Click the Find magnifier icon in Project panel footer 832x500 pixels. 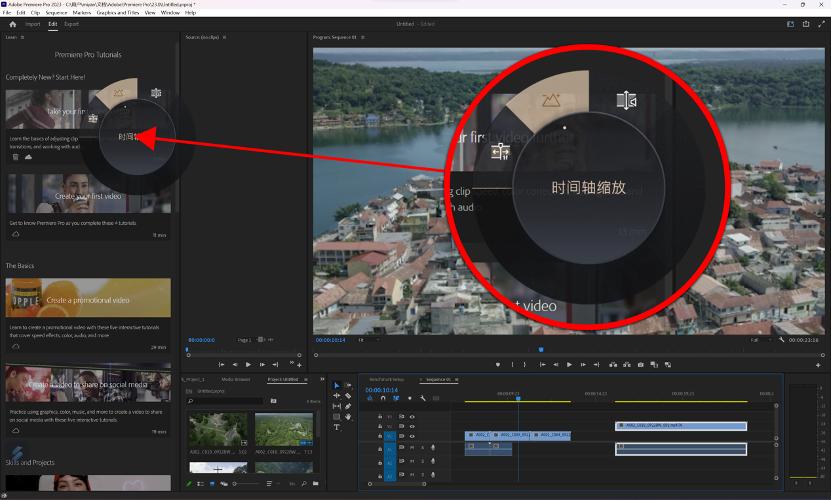[304, 484]
